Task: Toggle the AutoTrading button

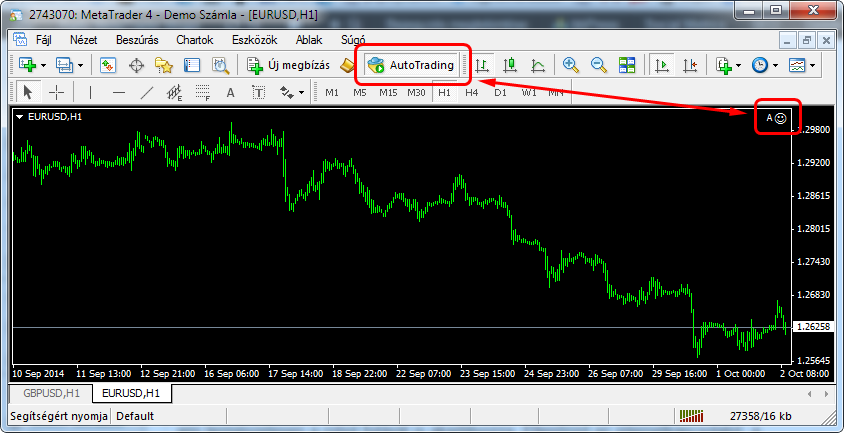Action: point(412,66)
